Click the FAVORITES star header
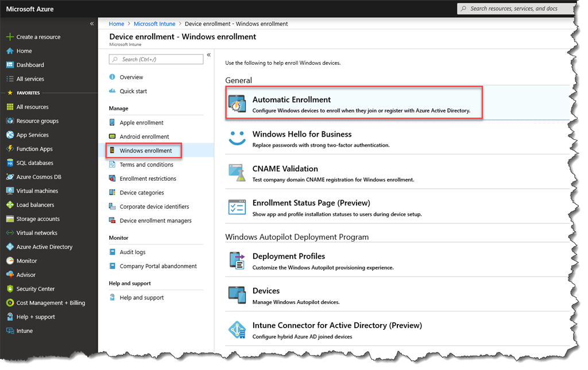 click(x=24, y=92)
